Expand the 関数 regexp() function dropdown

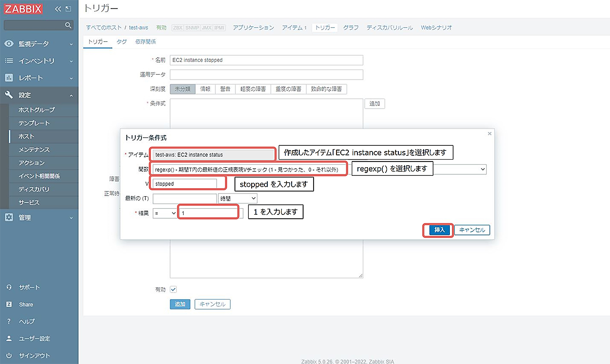pyautogui.click(x=484, y=169)
